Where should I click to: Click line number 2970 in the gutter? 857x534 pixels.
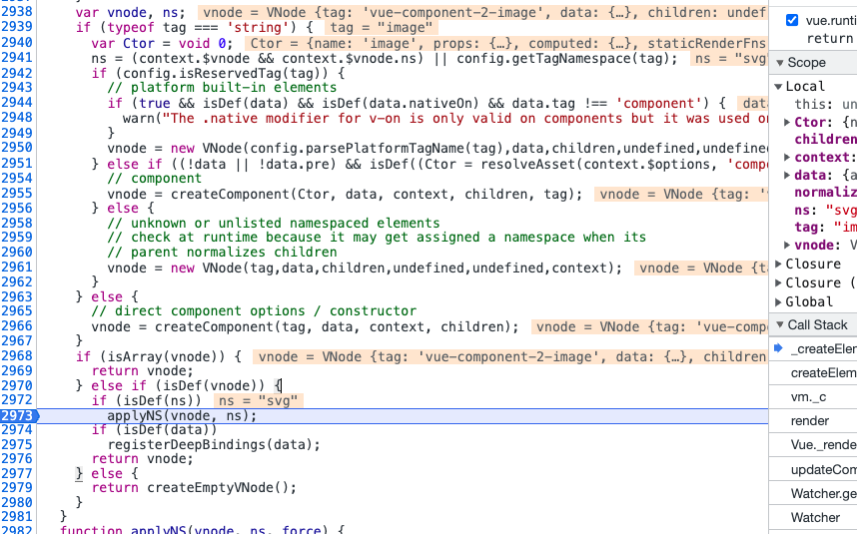(16, 385)
